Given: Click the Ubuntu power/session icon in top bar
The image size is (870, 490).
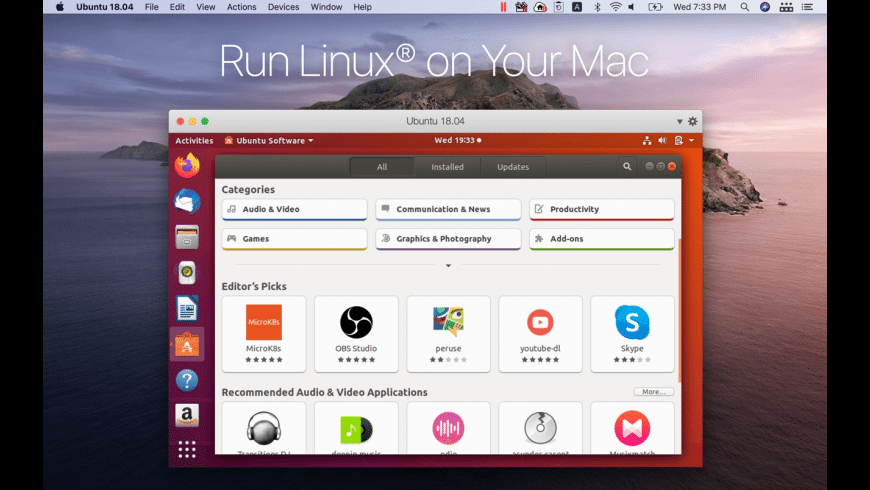Looking at the screenshot, I should [x=678, y=140].
